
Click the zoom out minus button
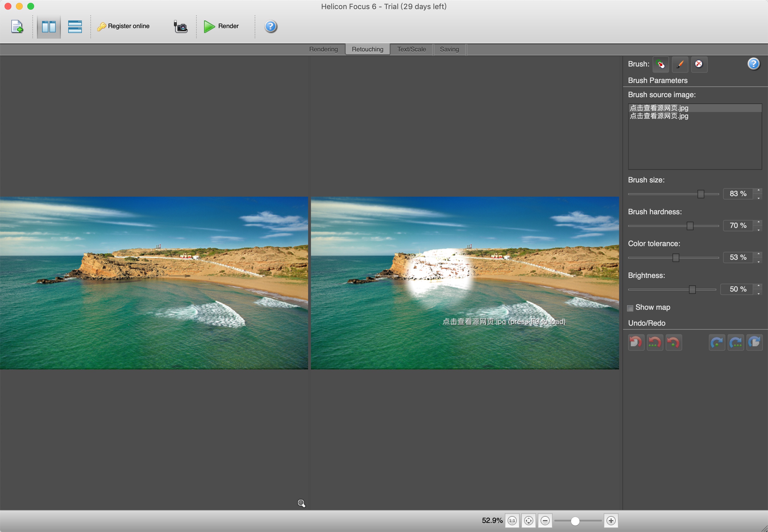coord(545,521)
